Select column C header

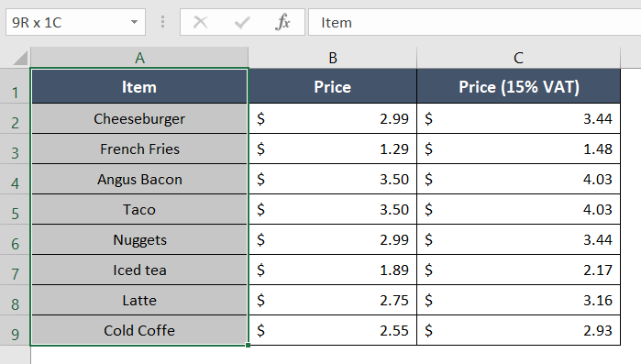pyautogui.click(x=518, y=58)
